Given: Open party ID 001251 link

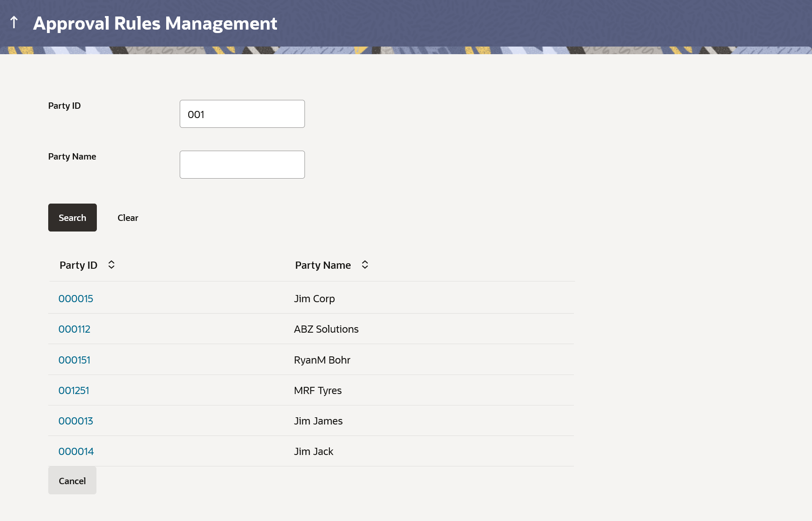Looking at the screenshot, I should click(x=74, y=391).
